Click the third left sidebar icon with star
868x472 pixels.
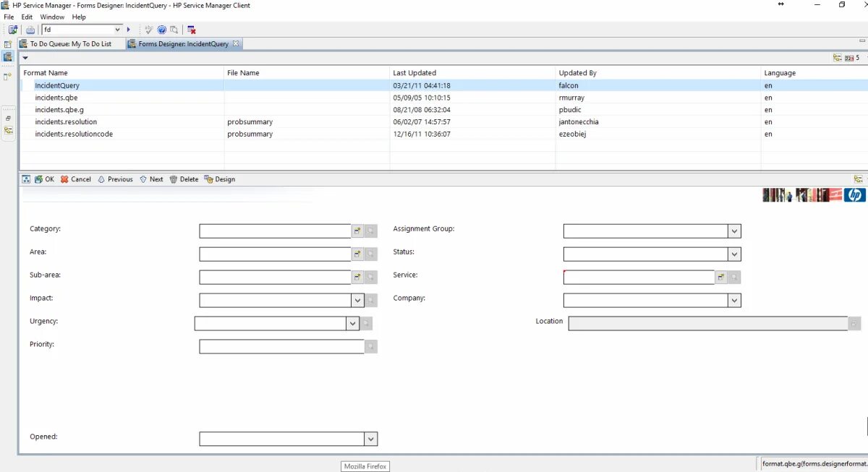click(x=8, y=76)
